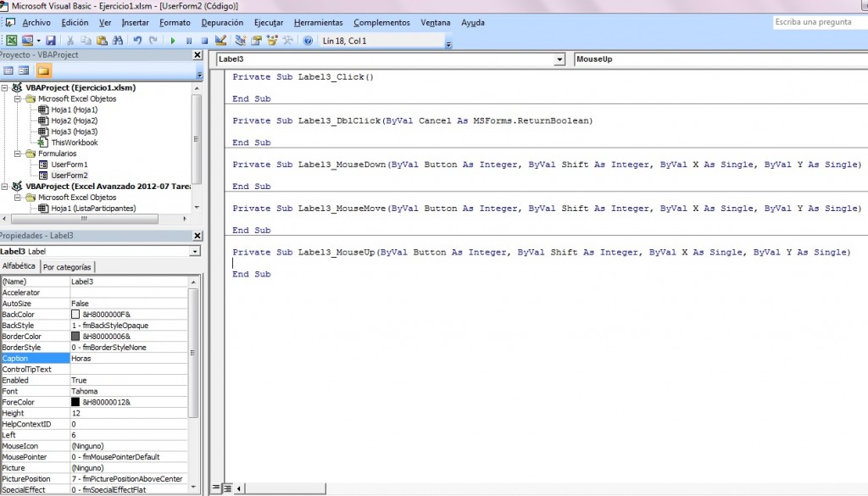Open the Depuración menu
Screen dimensions: 868x496
[x=222, y=23]
